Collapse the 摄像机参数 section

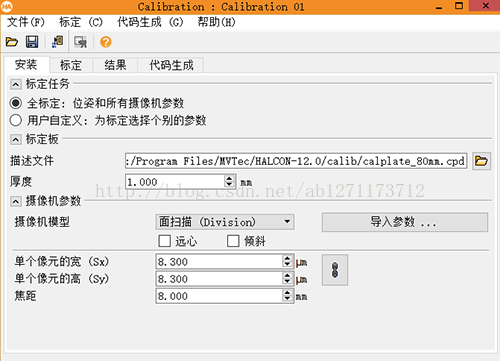pos(16,201)
